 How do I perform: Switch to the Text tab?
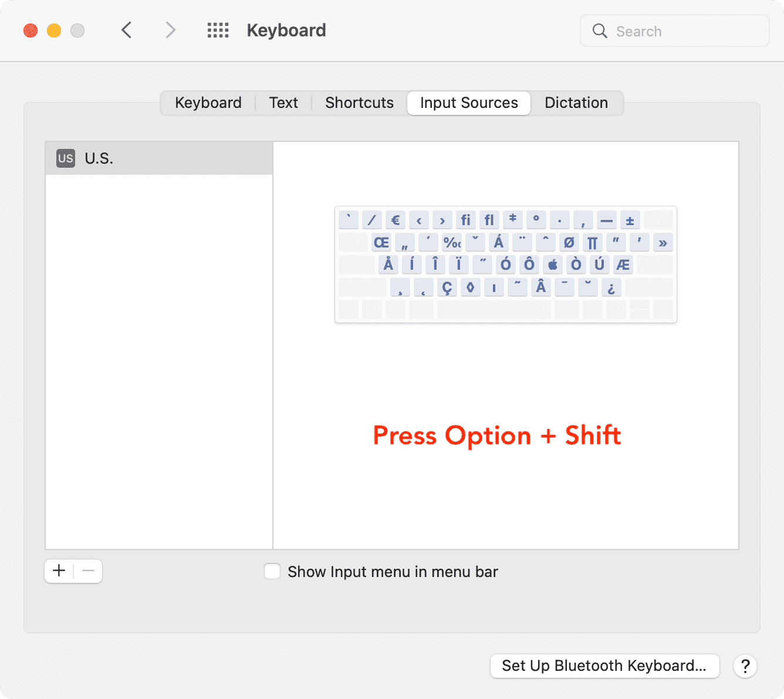point(283,103)
